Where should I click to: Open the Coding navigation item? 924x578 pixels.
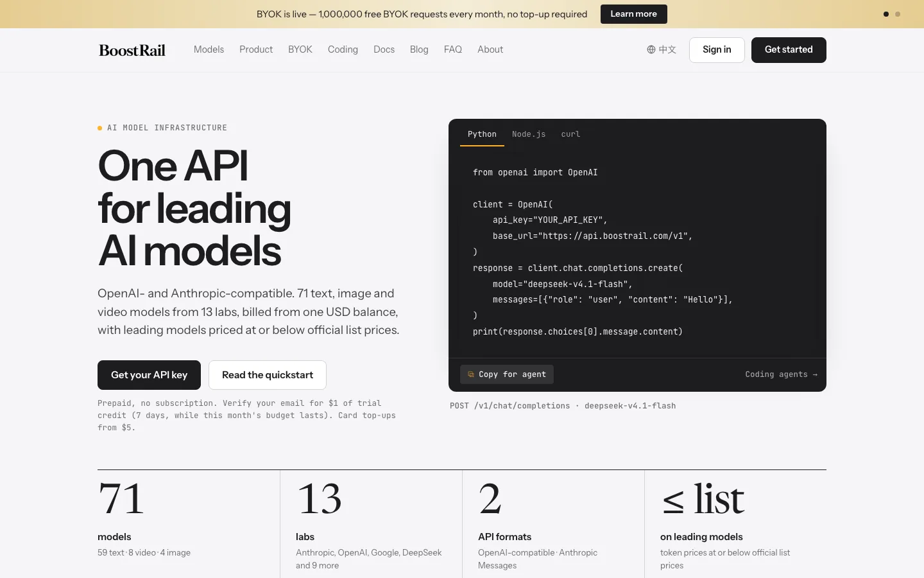pyautogui.click(x=343, y=49)
